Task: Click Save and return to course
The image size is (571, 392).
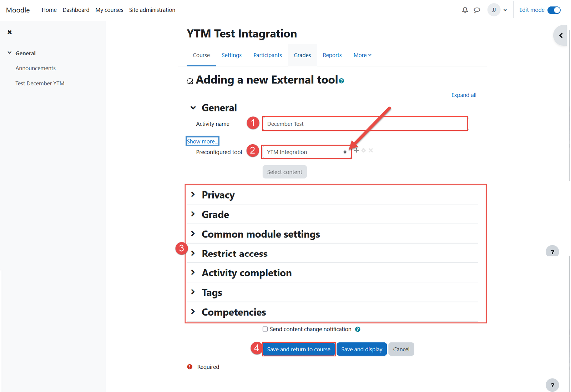Action: coord(299,349)
